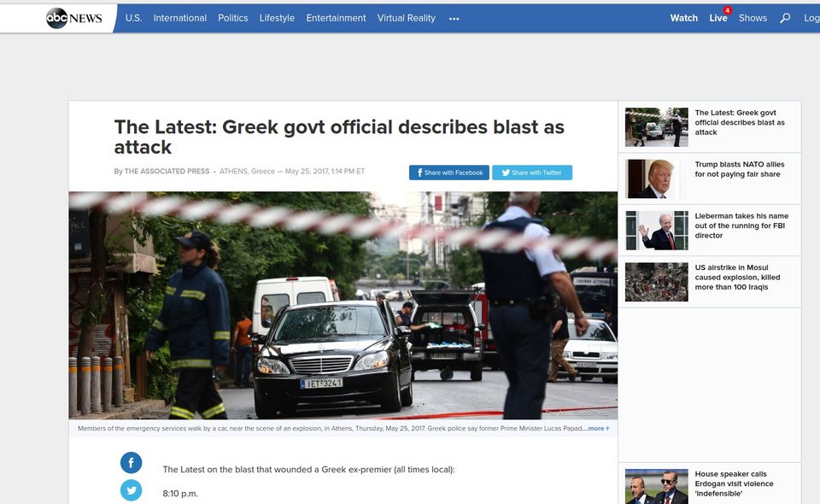Switch to the Entertainment section
The height and width of the screenshot is (504, 820).
336,17
